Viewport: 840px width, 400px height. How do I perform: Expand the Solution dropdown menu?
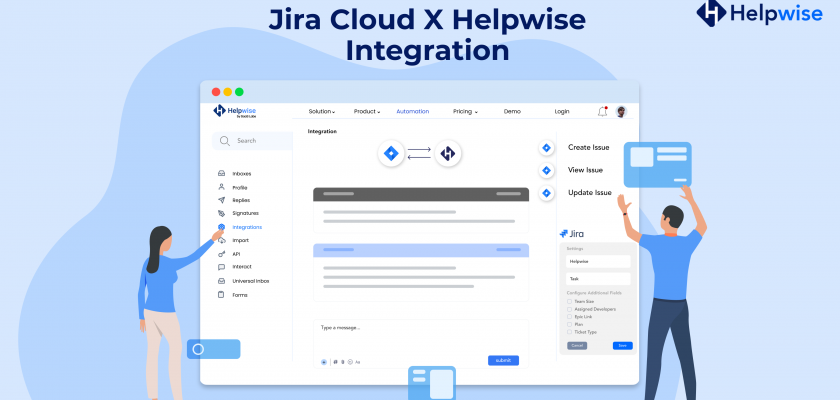(x=321, y=112)
